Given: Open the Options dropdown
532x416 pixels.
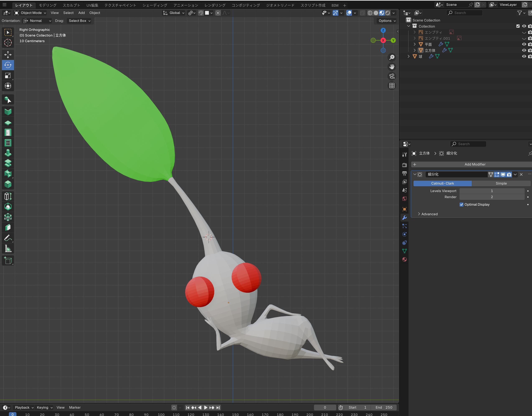Looking at the screenshot, I should (387, 21).
